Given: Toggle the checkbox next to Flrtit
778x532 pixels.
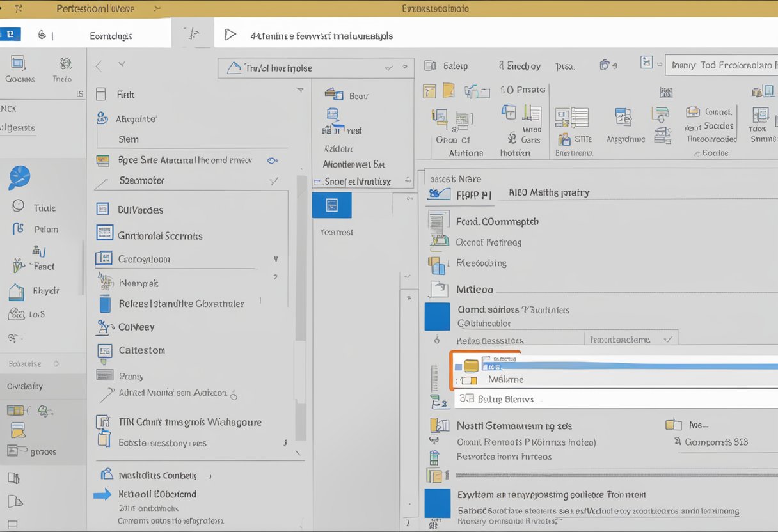Looking at the screenshot, I should pos(100,95).
